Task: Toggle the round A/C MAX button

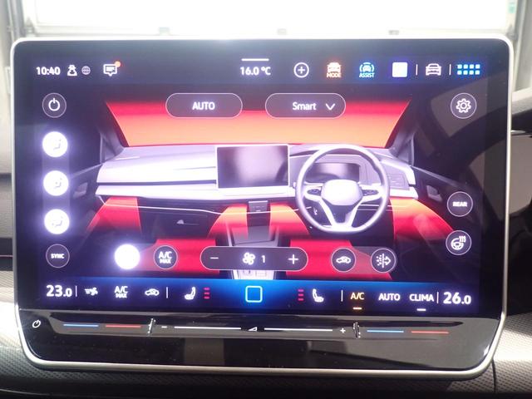Action: point(165,257)
